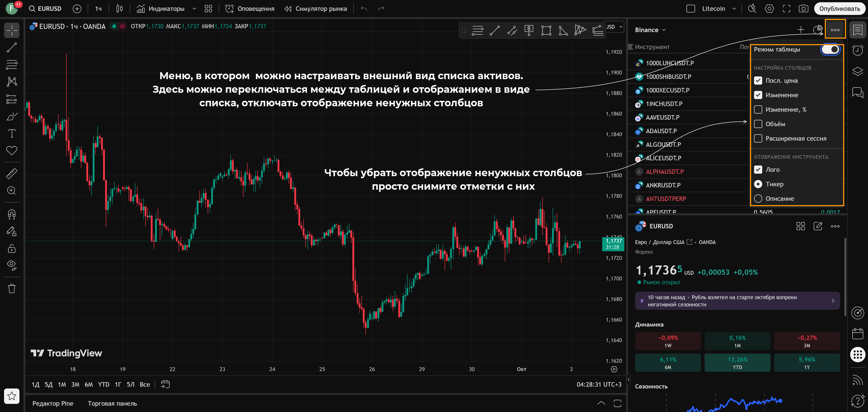Open layout grid selector icon in top bar
The image size is (868, 412).
tap(208, 9)
